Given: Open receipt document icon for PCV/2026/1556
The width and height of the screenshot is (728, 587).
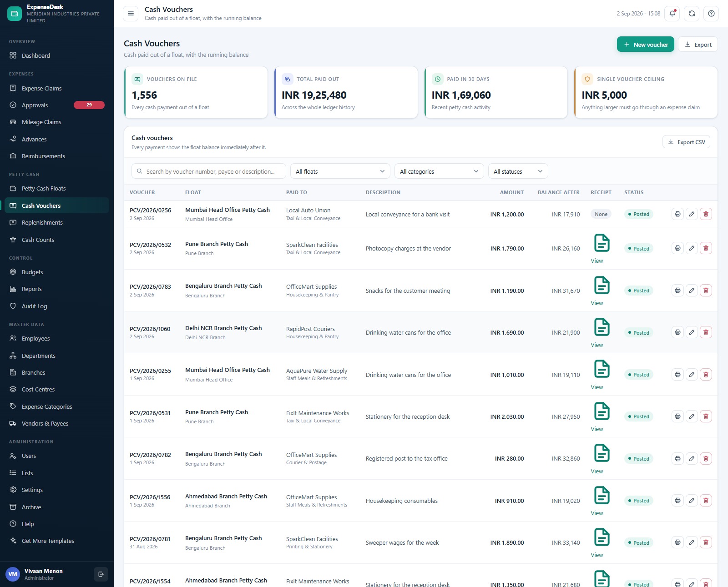Looking at the screenshot, I should pyautogui.click(x=602, y=496).
